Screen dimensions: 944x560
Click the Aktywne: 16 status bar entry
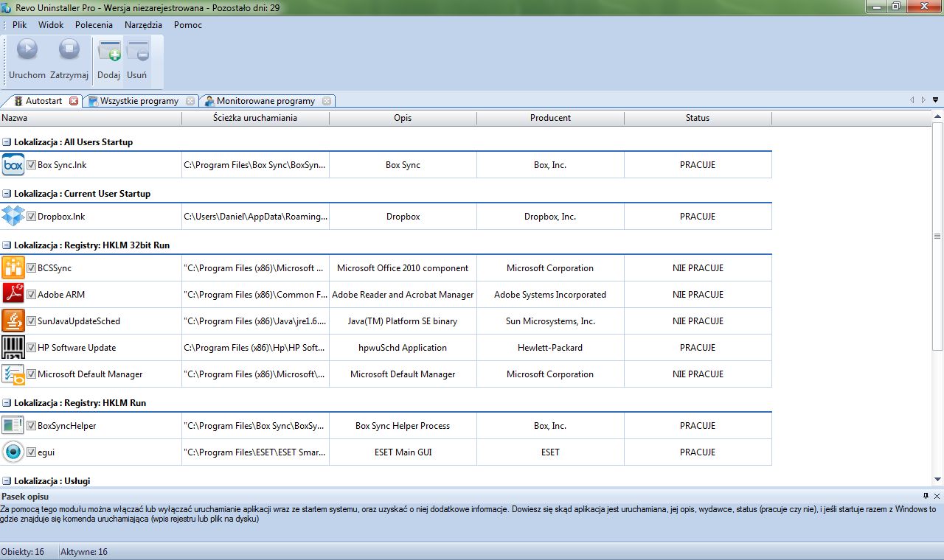84,552
